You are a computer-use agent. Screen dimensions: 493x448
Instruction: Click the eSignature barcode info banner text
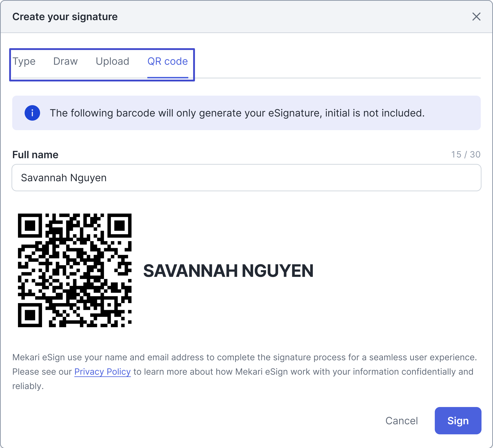click(237, 113)
